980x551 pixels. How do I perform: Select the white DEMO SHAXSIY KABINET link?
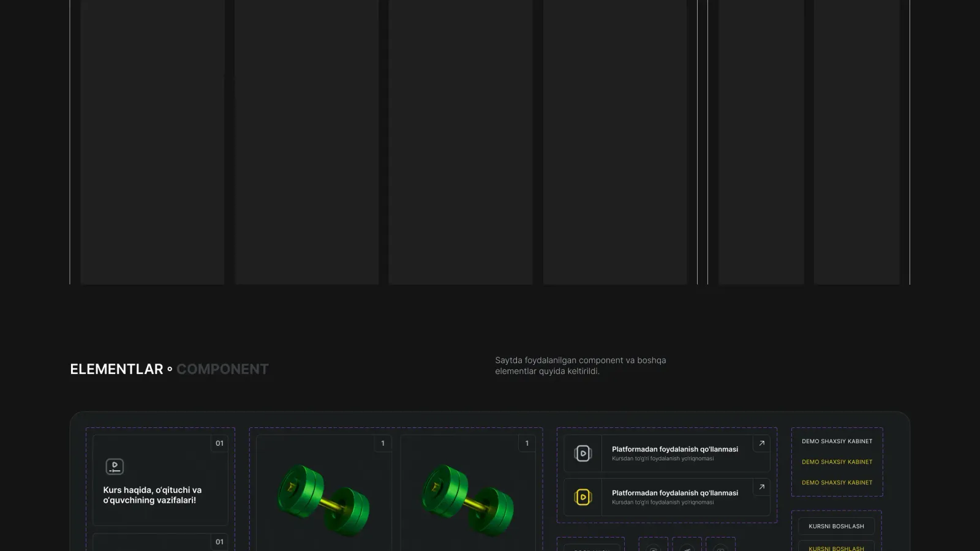click(837, 441)
